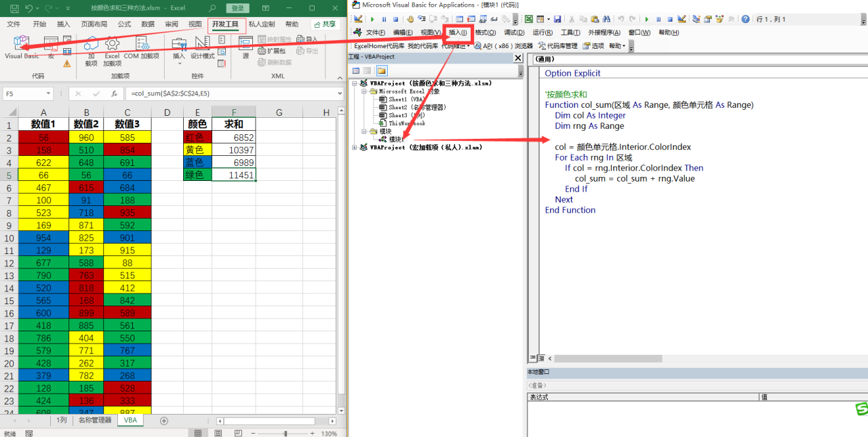Expand the 帮助 dropdown in add-in toolbar
This screenshot has height=437, width=868.
(x=617, y=45)
